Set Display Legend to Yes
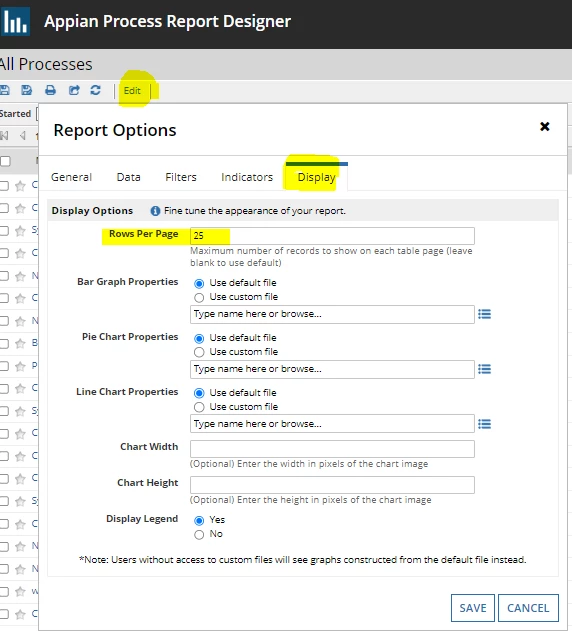 199,520
